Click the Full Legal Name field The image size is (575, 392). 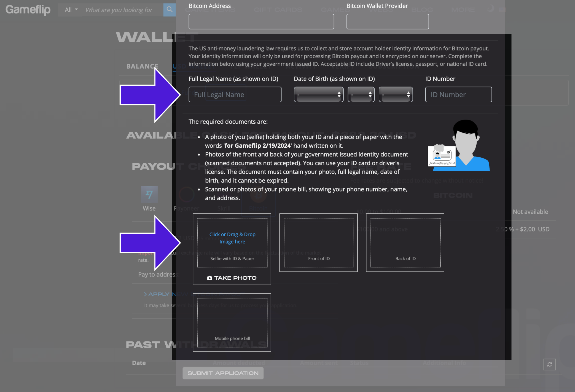click(x=235, y=95)
